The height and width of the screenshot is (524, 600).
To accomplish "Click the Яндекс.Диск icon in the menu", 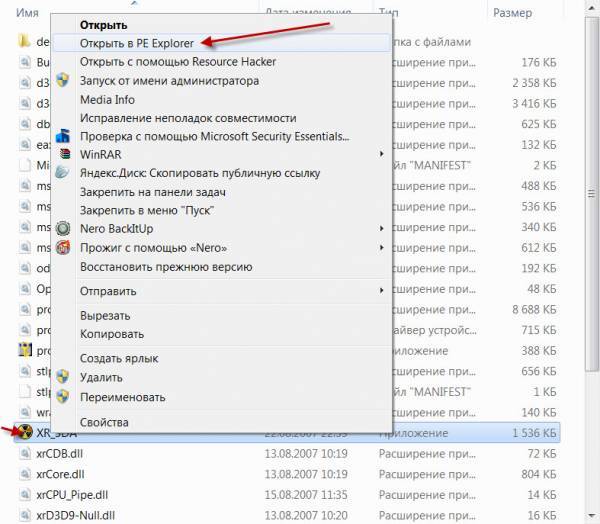I will click(x=62, y=172).
